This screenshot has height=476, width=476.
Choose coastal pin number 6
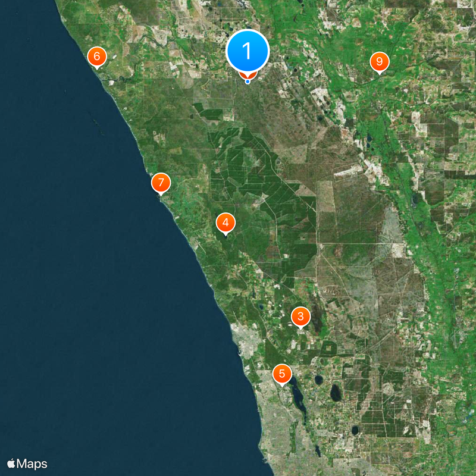(x=97, y=57)
